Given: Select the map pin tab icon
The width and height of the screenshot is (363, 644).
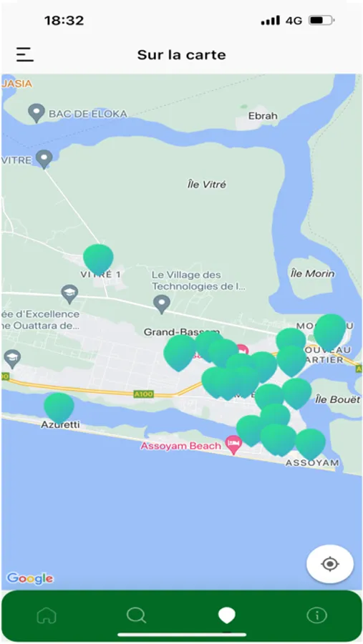Looking at the screenshot, I should [x=226, y=615].
